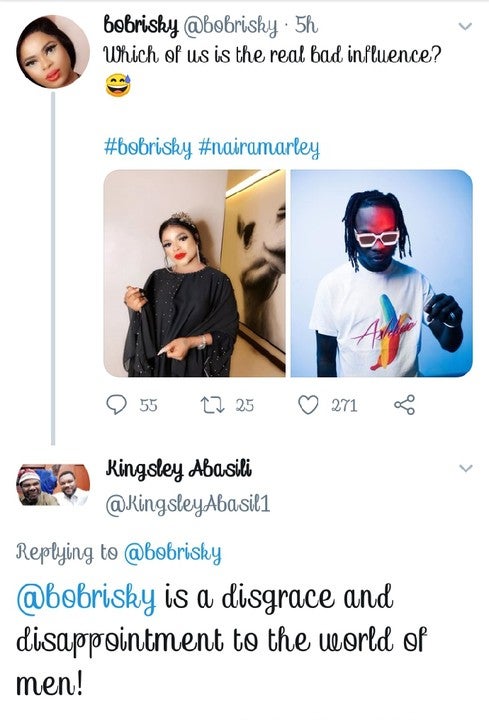Retweet using the retweet arrows icon
Viewport: 489px width, 720px height.
[x=213, y=405]
